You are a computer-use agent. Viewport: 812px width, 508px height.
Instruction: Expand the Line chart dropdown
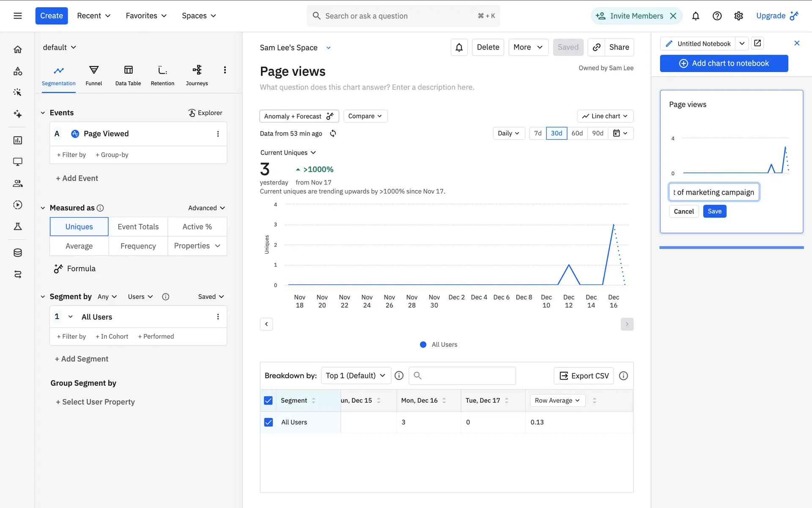tap(605, 116)
